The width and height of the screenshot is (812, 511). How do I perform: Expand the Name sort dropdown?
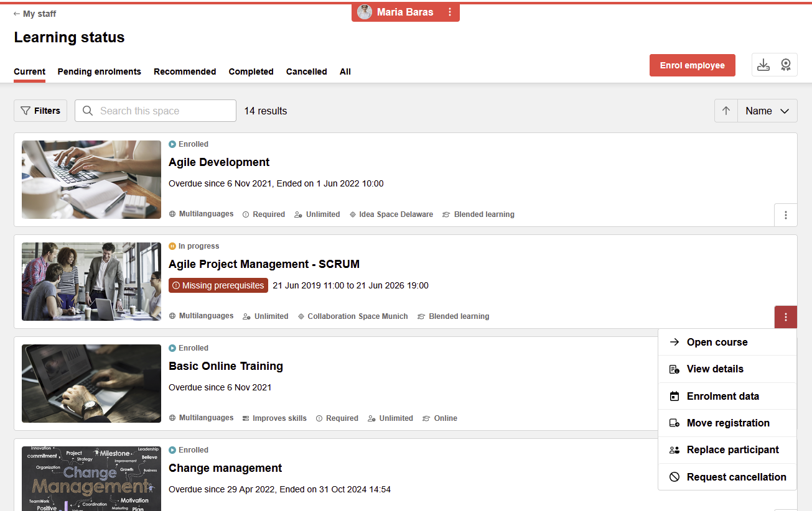(x=767, y=111)
